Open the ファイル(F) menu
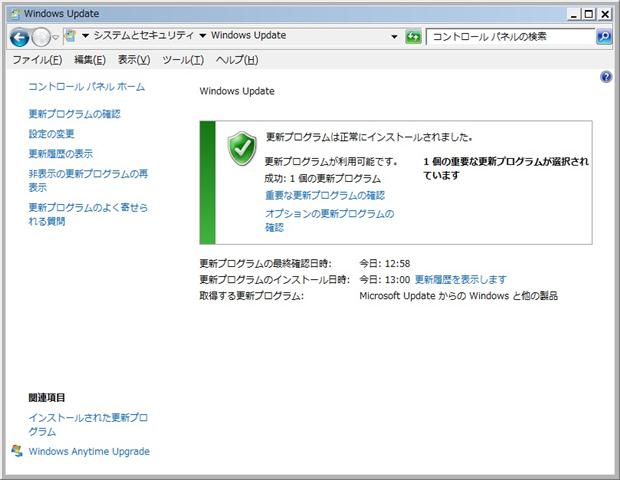This screenshot has width=620, height=480. tap(38, 60)
